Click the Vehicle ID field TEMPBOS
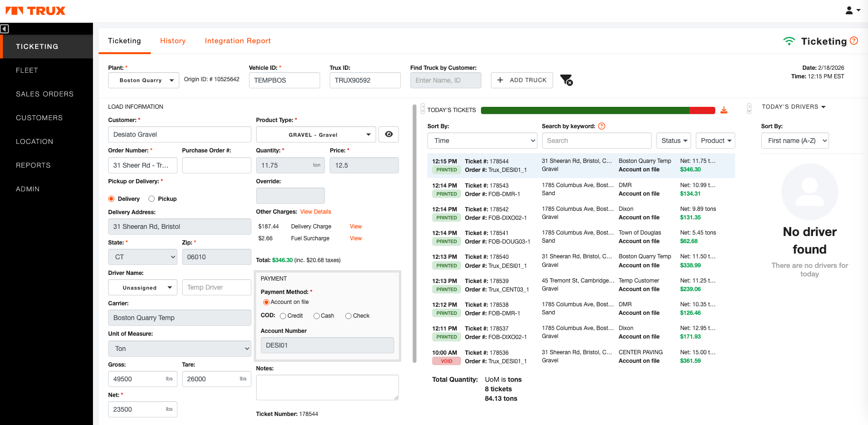Screen dimensions: 868x425 tap(285, 80)
